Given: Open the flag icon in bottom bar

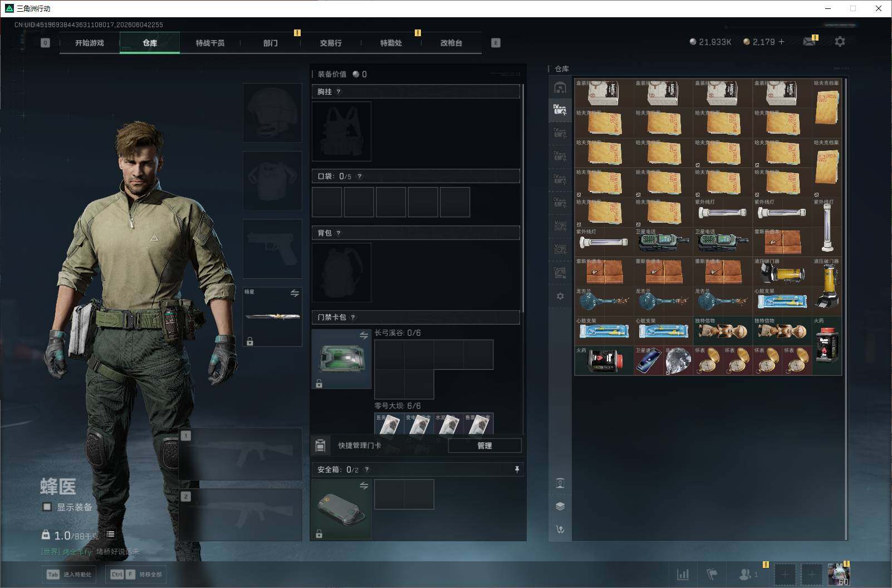Looking at the screenshot, I should point(712,574).
